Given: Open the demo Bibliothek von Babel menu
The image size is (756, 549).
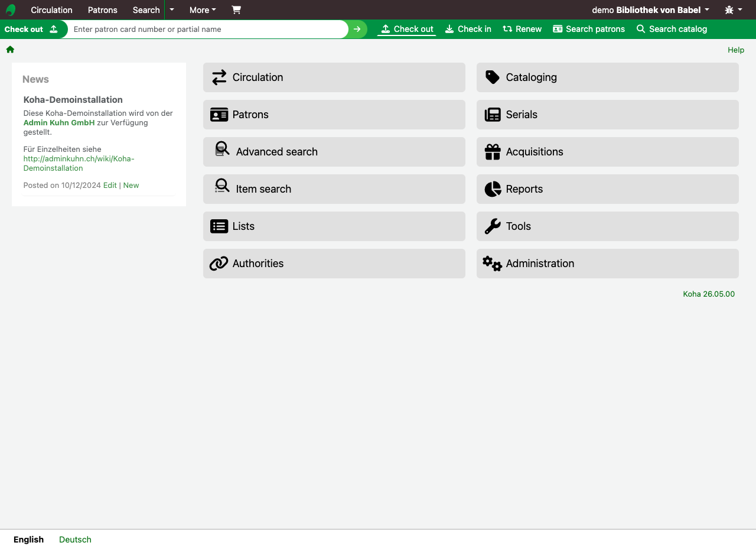Looking at the screenshot, I should [x=650, y=10].
